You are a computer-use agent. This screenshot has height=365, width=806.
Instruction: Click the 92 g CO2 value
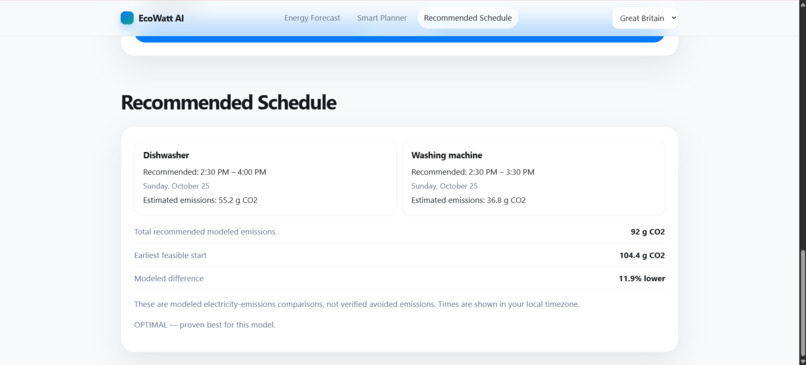(648, 232)
